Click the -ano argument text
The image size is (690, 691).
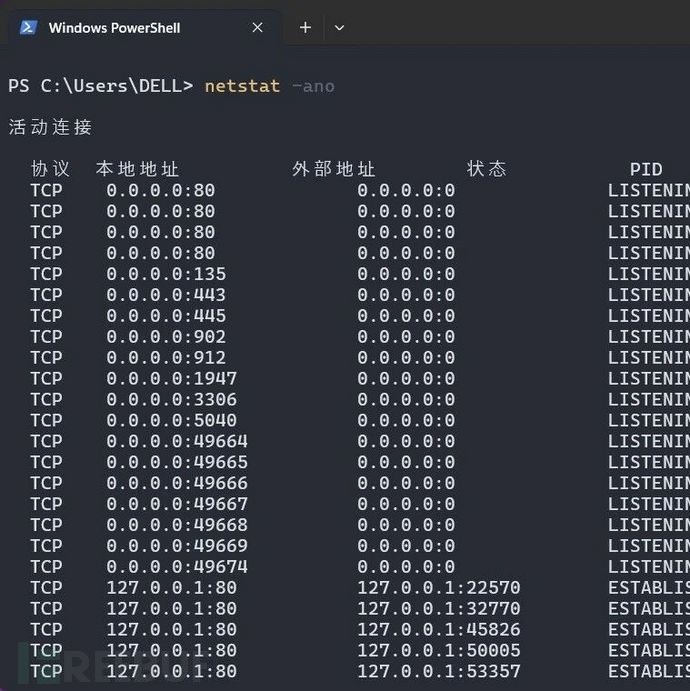[x=313, y=86]
